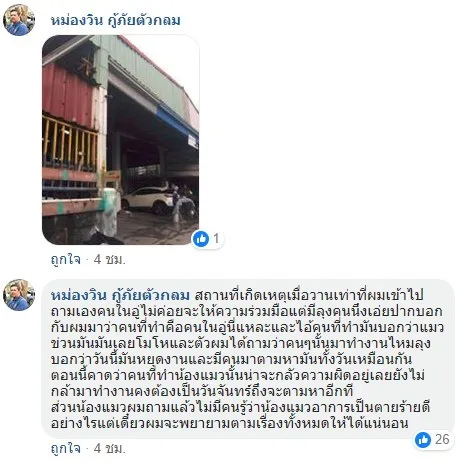The height and width of the screenshot is (469, 457).
Task: Open the 4 ชม. timestamp under the photo
Action: (x=110, y=259)
